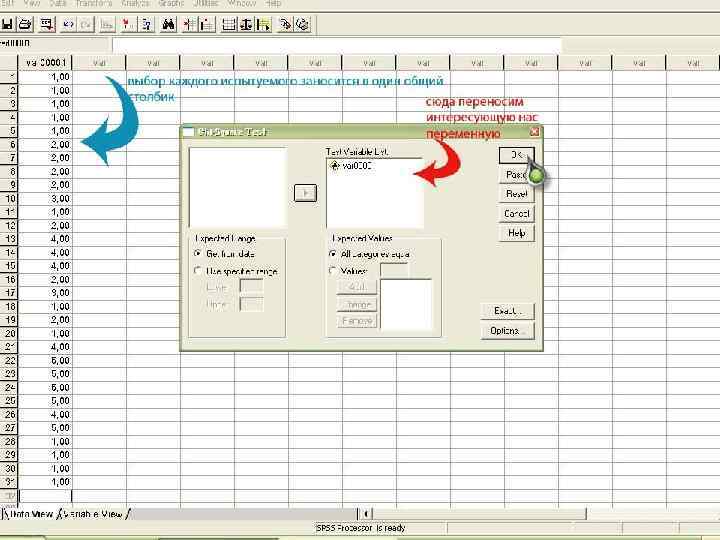
Task: Click the Insert Case toolbar icon
Action: pyautogui.click(x=189, y=24)
